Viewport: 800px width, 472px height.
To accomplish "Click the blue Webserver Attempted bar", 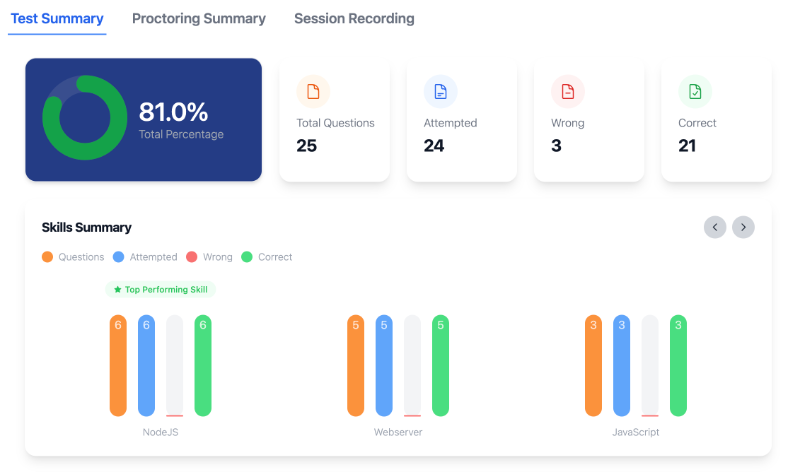I will point(384,365).
